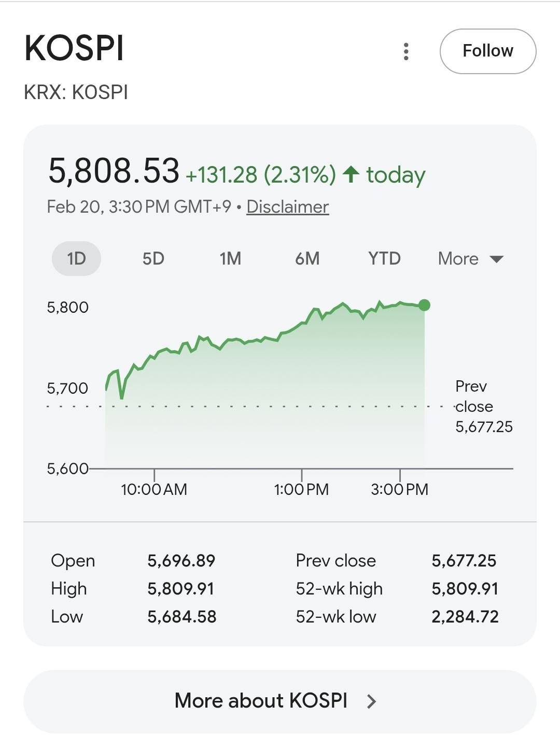Click the Prev close value in stats table
Image resolution: width=560 pixels, height=746 pixels.
tap(464, 560)
